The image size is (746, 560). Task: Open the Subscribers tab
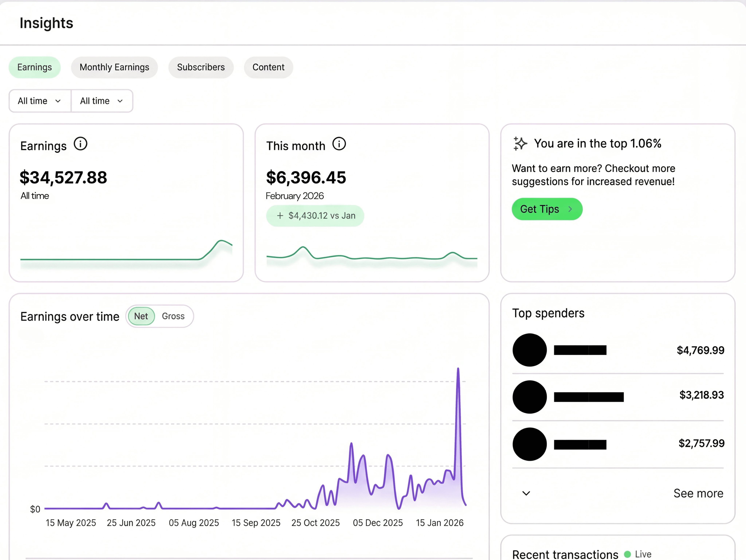point(201,67)
